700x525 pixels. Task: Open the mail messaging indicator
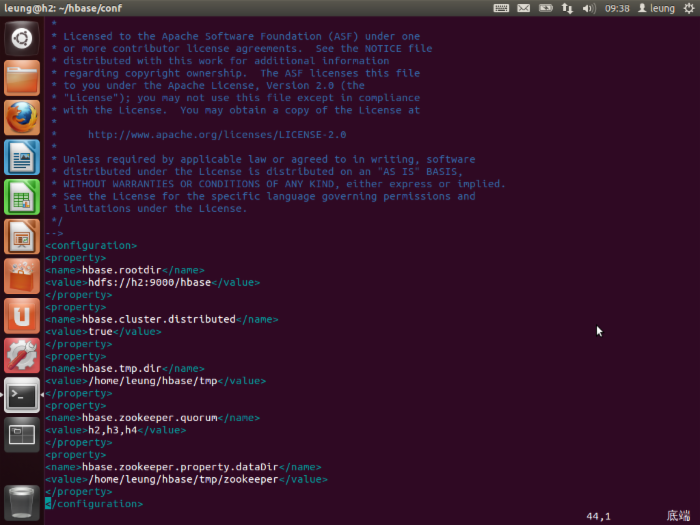pos(523,8)
